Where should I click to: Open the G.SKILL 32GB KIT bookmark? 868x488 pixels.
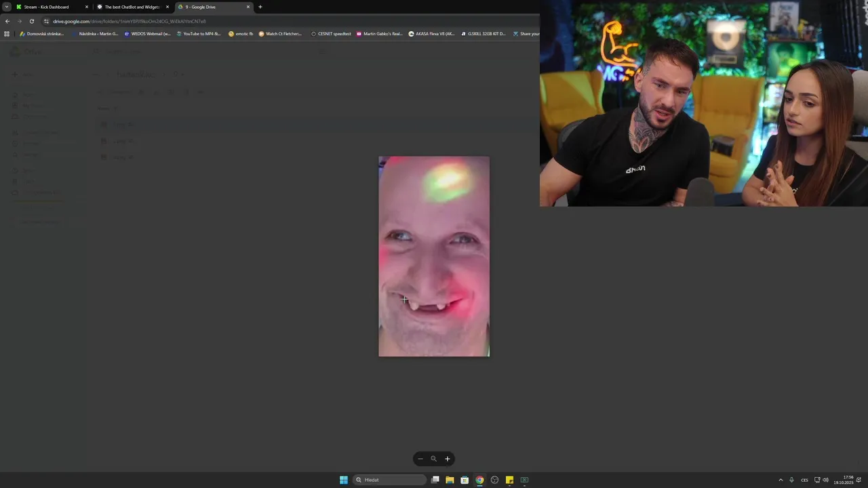[x=483, y=33]
